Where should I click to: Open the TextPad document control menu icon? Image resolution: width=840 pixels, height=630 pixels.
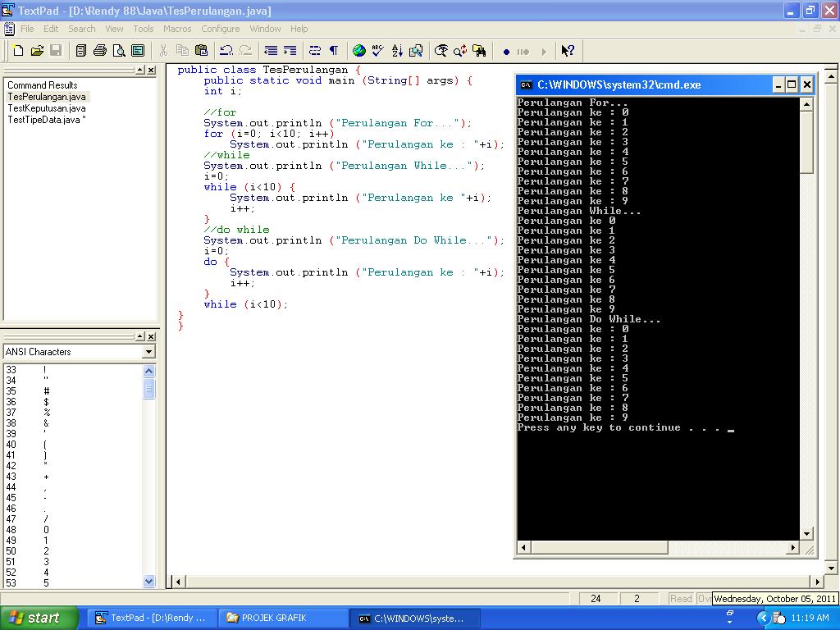coord(9,29)
